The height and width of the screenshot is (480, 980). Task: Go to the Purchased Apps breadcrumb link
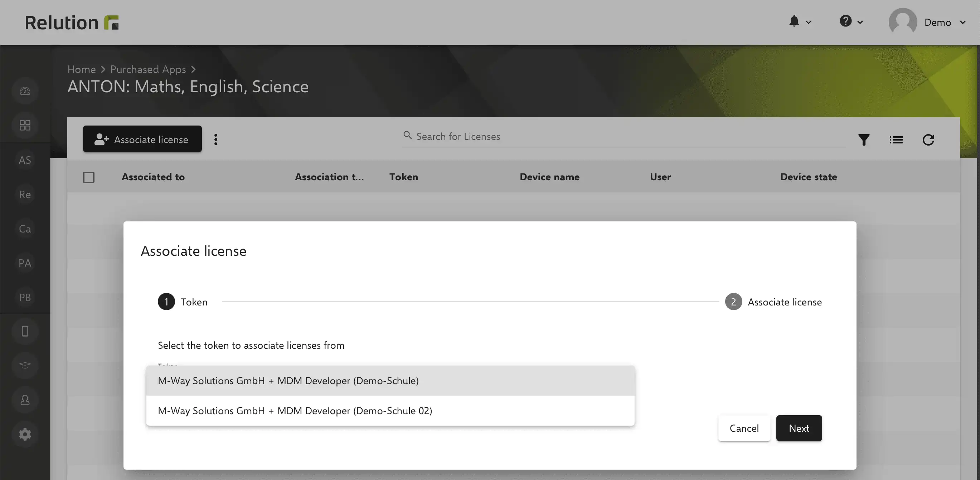click(x=148, y=69)
